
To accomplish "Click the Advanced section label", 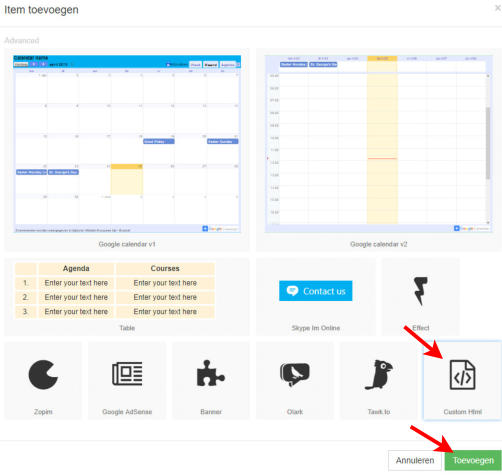I will 22,41.
